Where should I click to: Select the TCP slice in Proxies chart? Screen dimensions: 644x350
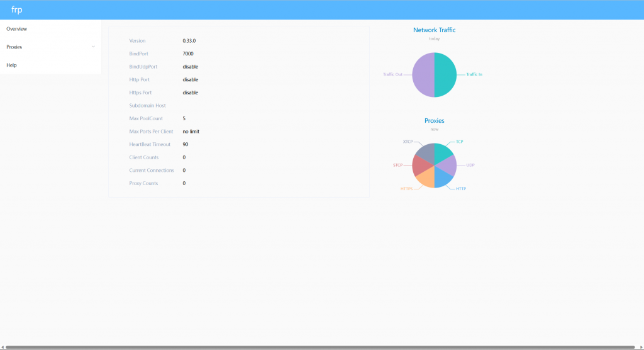point(441,152)
